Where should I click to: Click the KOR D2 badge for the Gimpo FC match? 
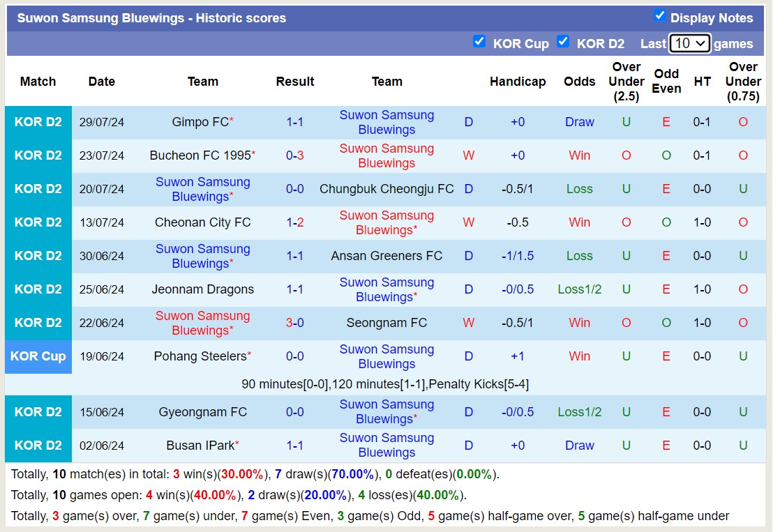38,121
